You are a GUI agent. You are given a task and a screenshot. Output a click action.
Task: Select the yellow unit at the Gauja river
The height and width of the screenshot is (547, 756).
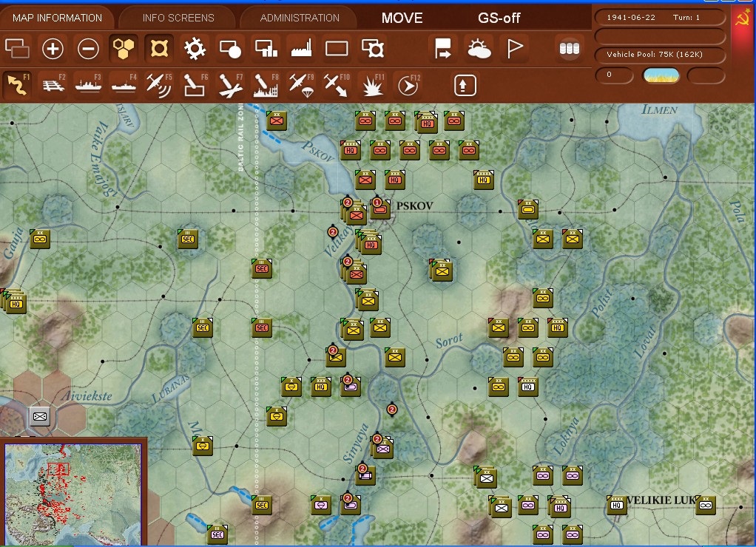(x=39, y=239)
